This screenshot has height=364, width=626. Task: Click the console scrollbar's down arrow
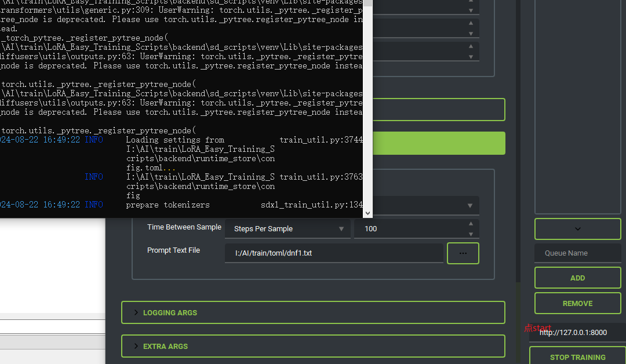368,213
